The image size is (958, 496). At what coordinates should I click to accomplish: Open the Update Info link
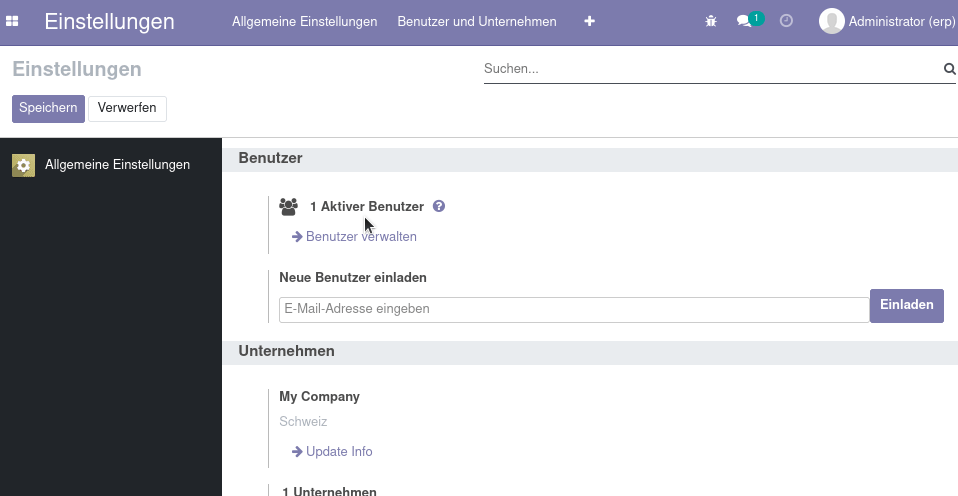332,452
